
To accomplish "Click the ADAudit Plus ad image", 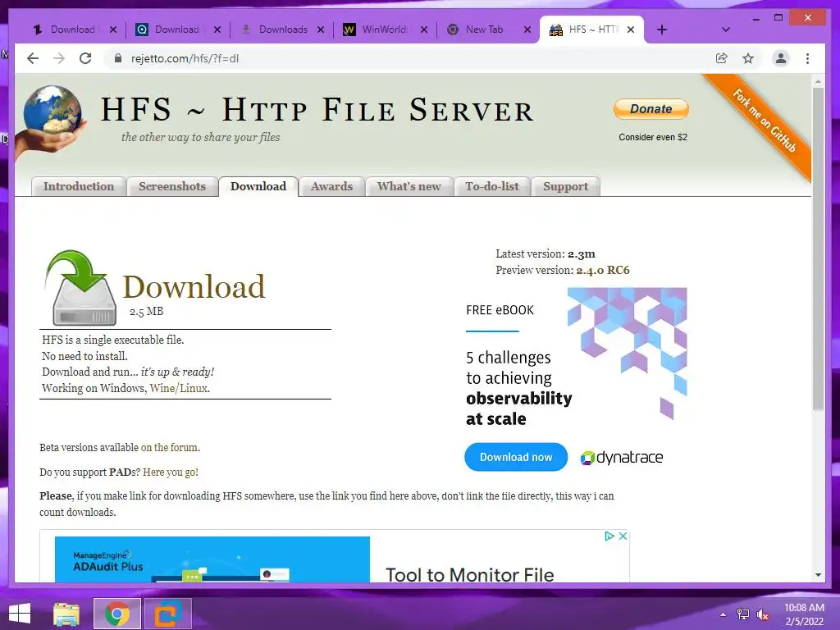I will (x=212, y=559).
